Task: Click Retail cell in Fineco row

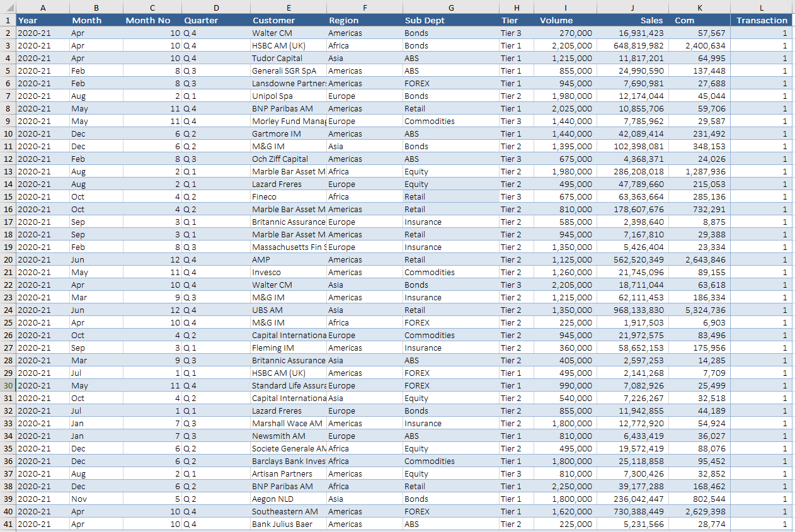Action: coord(450,196)
